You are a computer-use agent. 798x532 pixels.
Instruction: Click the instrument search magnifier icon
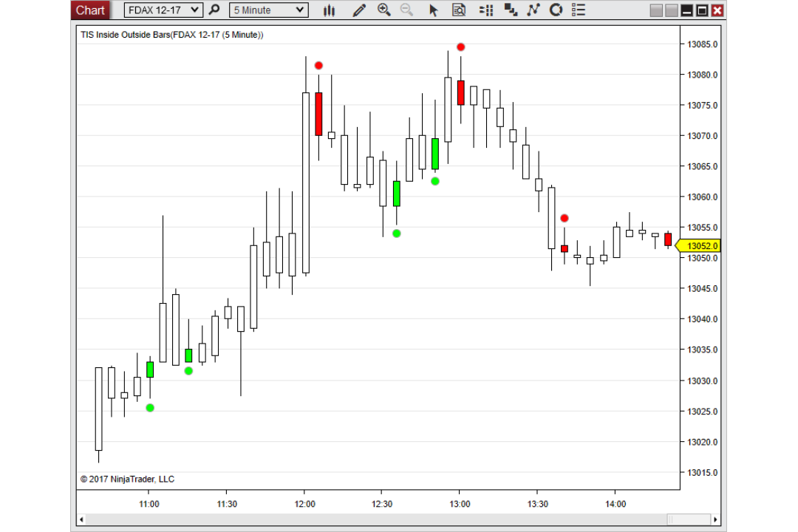(x=214, y=10)
